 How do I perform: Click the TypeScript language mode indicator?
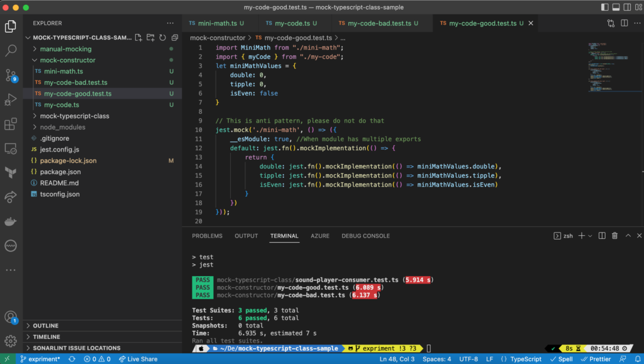click(521, 358)
